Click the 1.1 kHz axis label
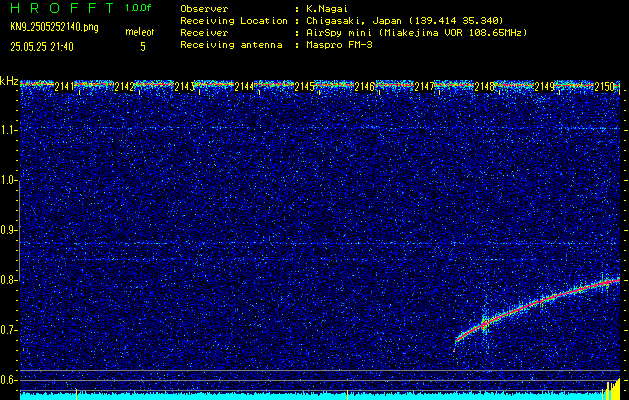Screen dimensions: 629x400 tap(8, 130)
